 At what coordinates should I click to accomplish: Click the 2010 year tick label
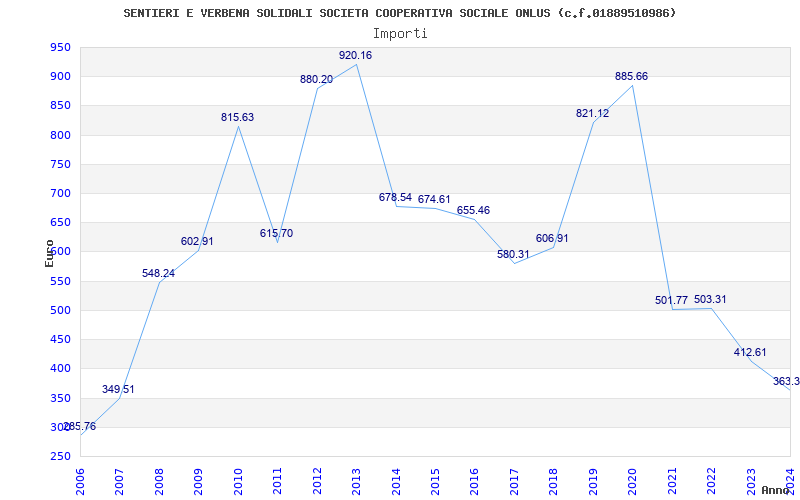point(238,482)
